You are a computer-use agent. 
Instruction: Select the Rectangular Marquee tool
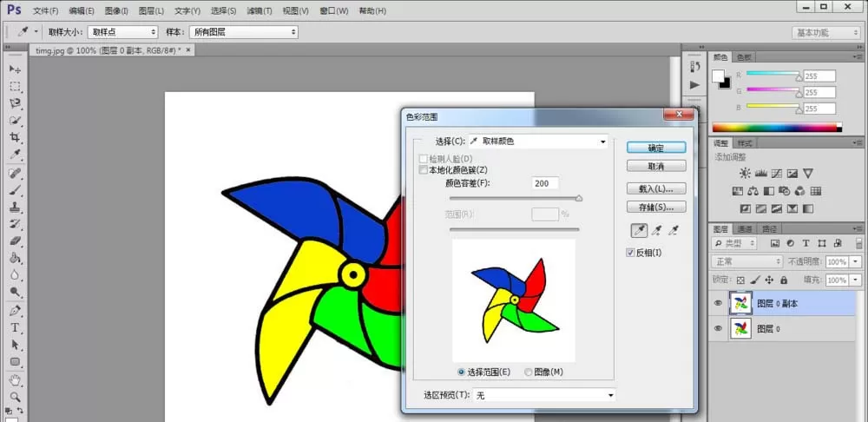[x=15, y=86]
